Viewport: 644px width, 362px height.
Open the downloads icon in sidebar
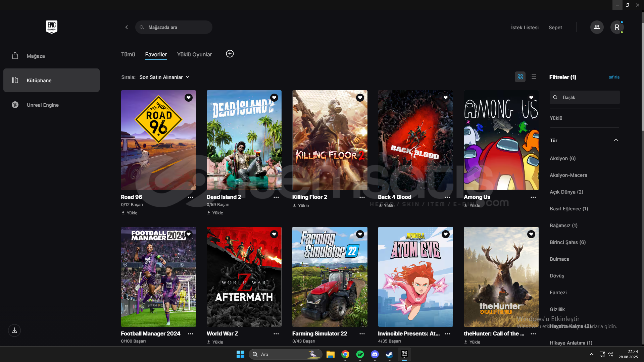pos(14,330)
